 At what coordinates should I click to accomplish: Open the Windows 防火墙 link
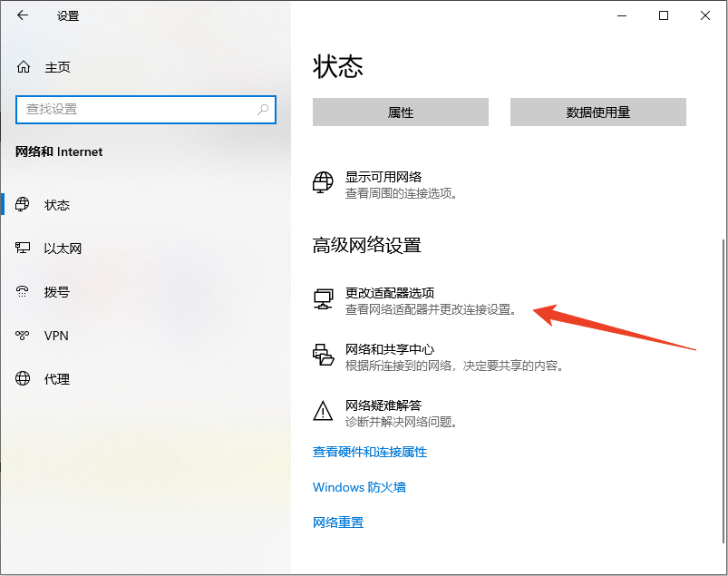pyautogui.click(x=359, y=487)
